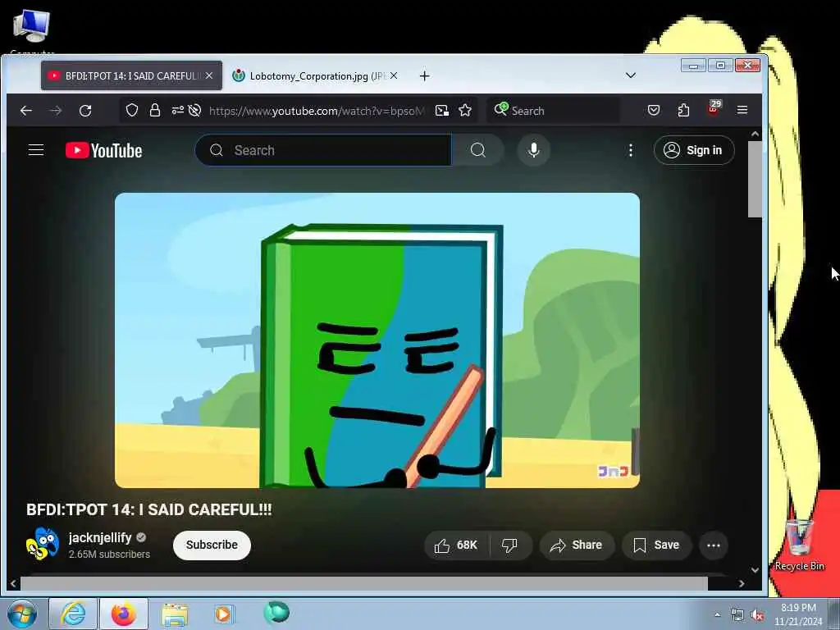Click vertical scrollbar down arrow
The width and height of the screenshot is (840, 630).
click(755, 570)
